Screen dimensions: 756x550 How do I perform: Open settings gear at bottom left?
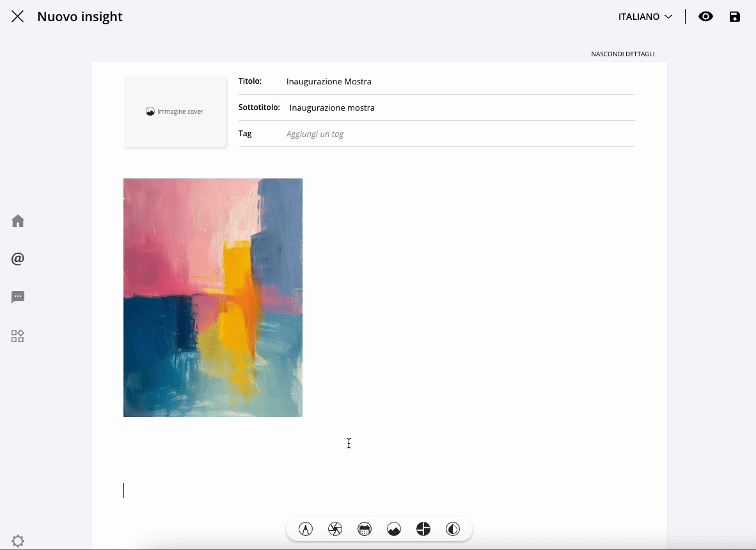point(18,541)
